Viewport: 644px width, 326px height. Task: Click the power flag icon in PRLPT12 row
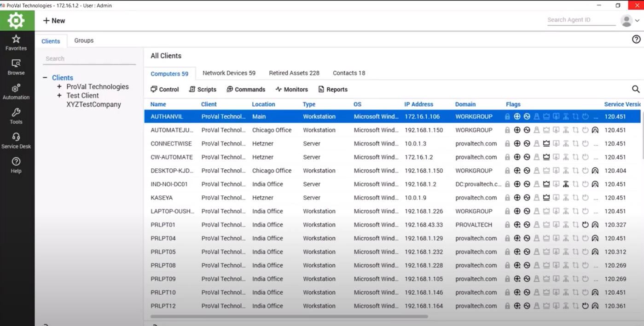coord(585,306)
